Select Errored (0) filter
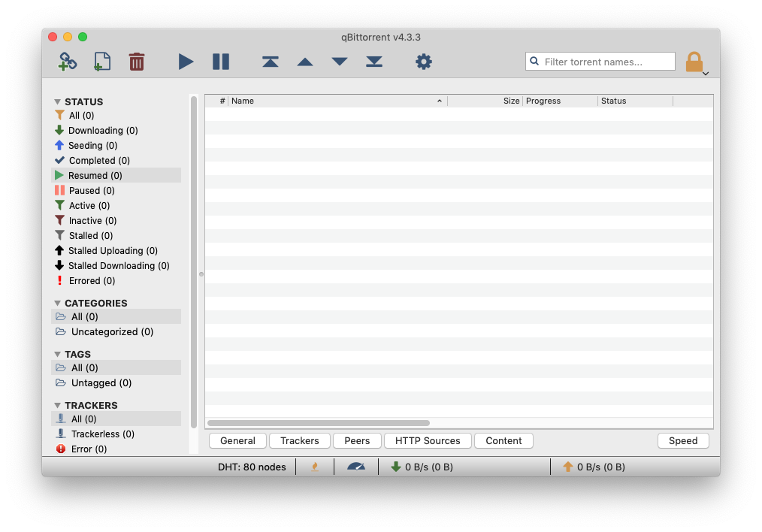762x532 pixels. pos(116,281)
